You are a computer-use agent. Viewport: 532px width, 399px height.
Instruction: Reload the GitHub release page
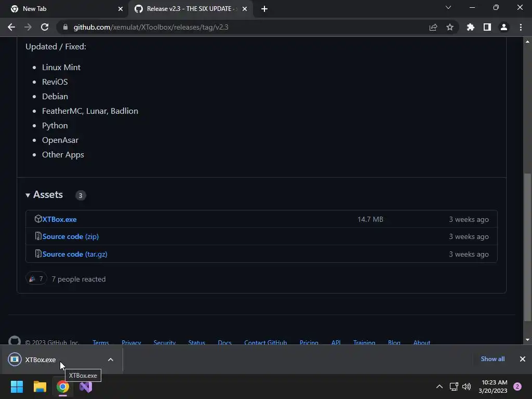(45, 27)
